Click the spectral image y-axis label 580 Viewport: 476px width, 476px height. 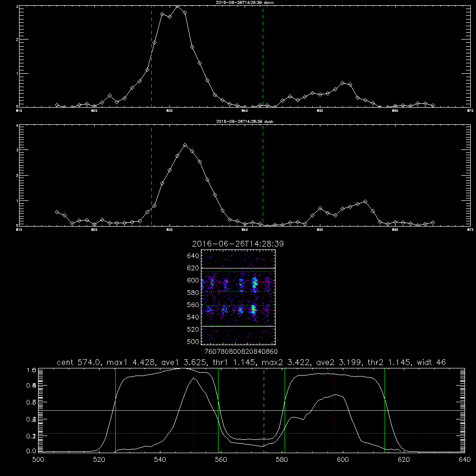click(x=193, y=292)
